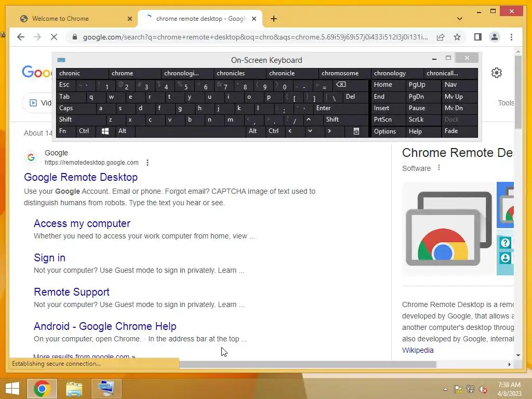Open Chrome Remote Desktop logo image
532x399 pixels.
click(449, 229)
